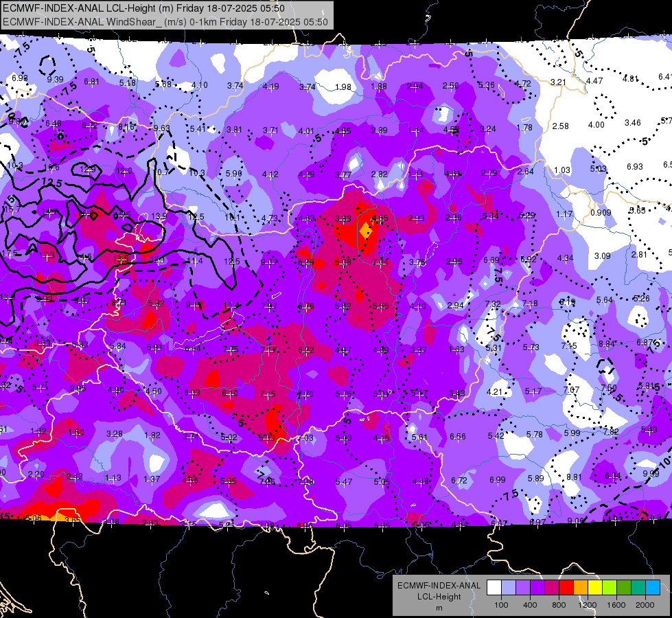
Task: Click the grid value "1.03"
Action: 562,170
